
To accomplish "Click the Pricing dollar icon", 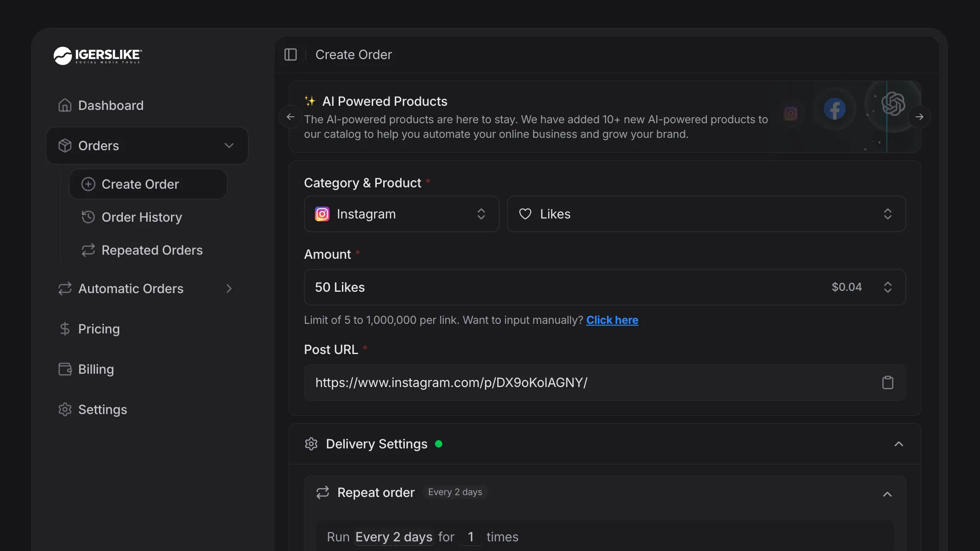I will click(x=65, y=329).
